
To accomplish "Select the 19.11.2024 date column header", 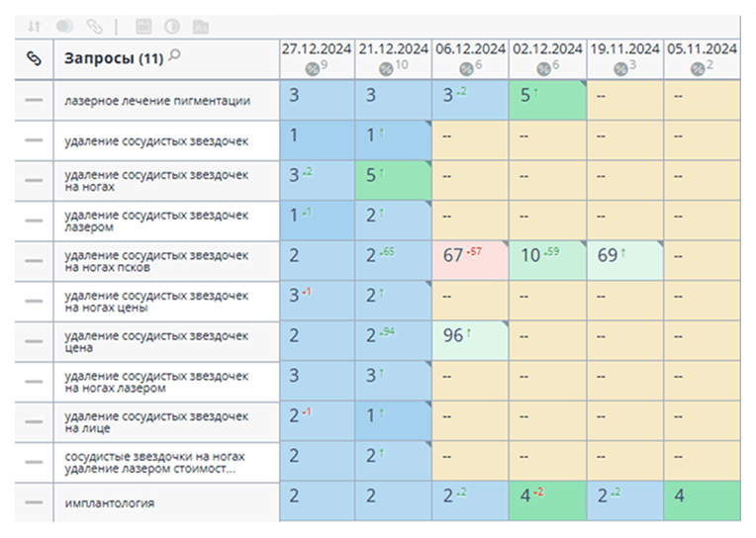I will [x=624, y=59].
